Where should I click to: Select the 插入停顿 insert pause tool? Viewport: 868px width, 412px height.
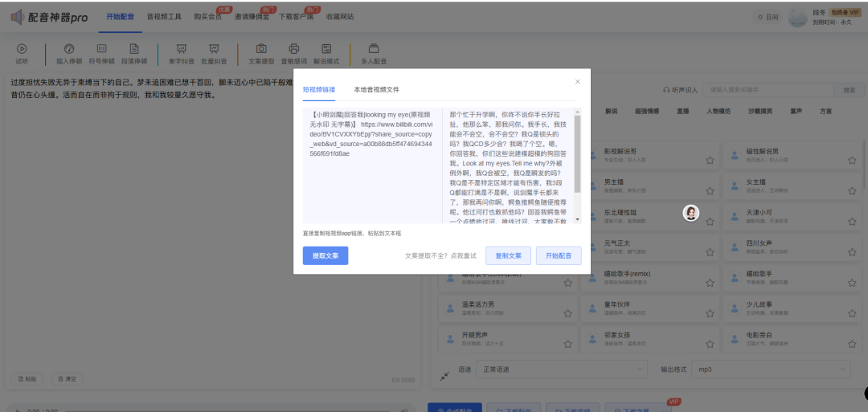(68, 49)
